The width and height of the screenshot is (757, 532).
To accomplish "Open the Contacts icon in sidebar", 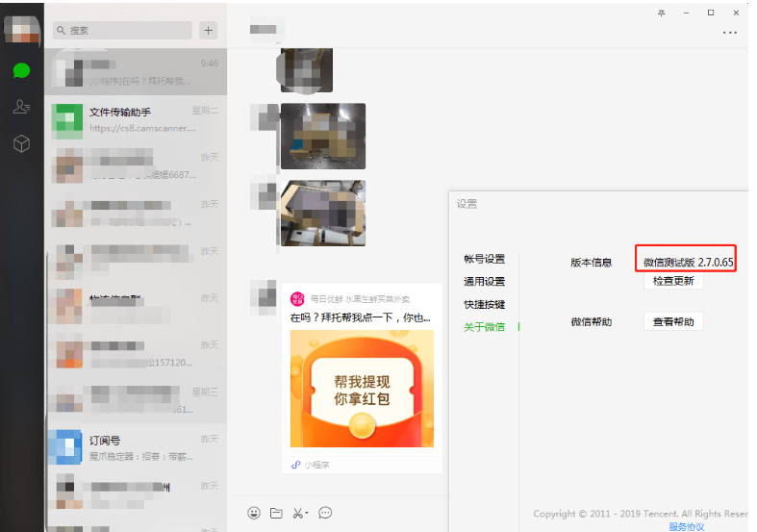I will tap(21, 106).
